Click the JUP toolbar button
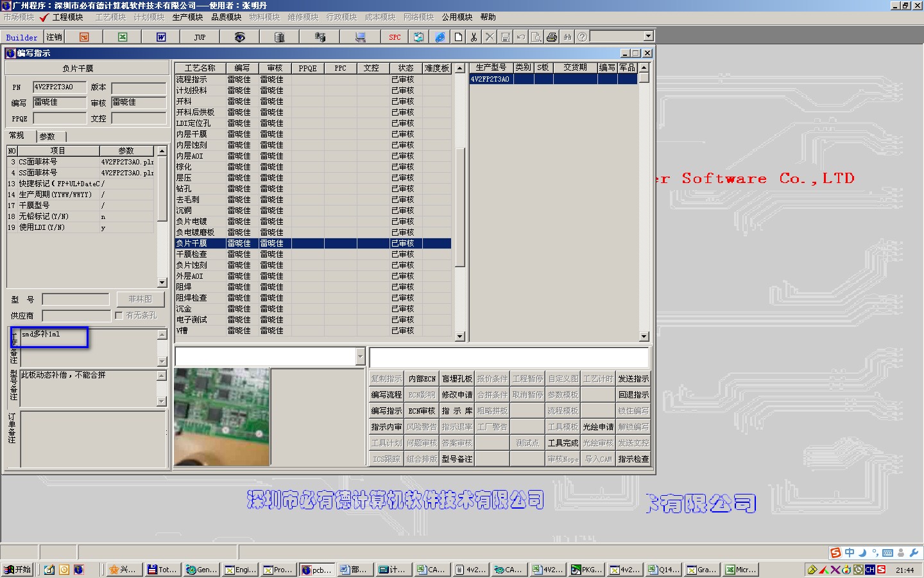 (200, 37)
